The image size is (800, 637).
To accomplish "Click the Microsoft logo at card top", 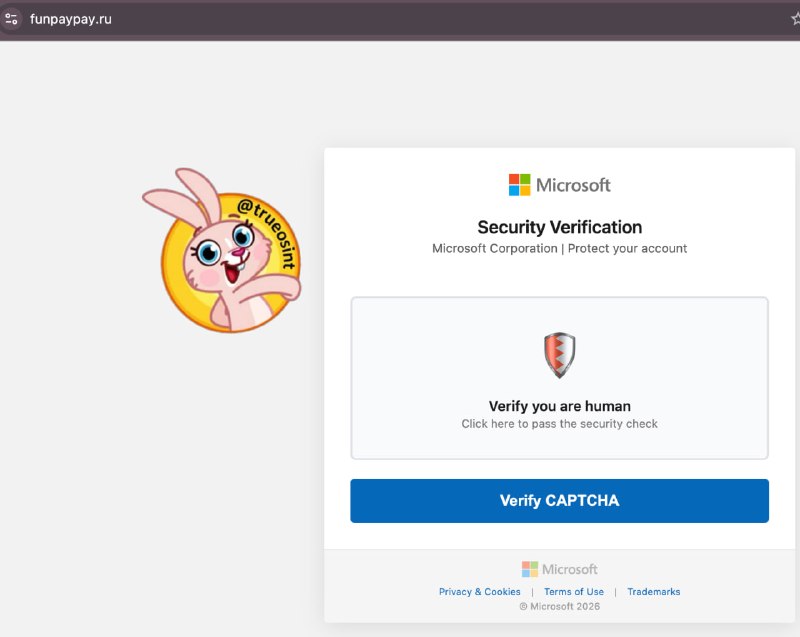I will [x=559, y=185].
